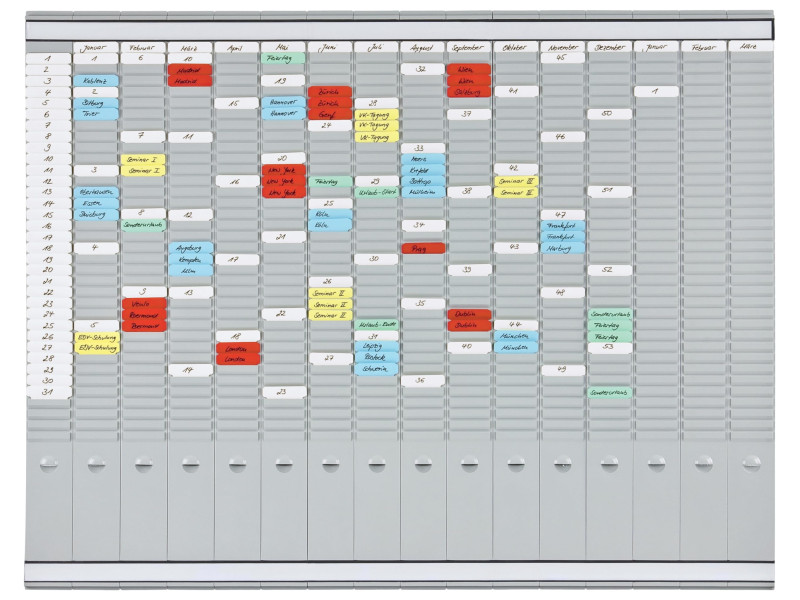This screenshot has width=800, height=600.
Task: Click the blue Mülheim card
Action: click(423, 192)
